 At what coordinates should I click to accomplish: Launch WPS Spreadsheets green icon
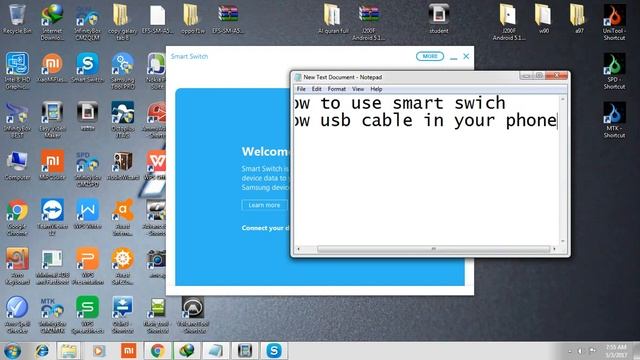point(87,314)
